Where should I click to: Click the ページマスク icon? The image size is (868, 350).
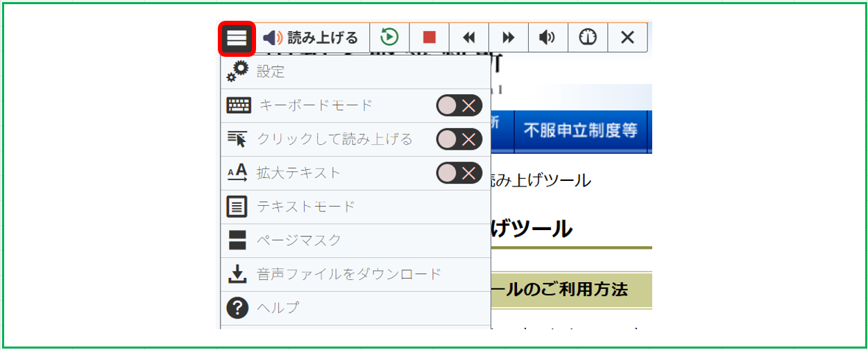click(x=237, y=240)
